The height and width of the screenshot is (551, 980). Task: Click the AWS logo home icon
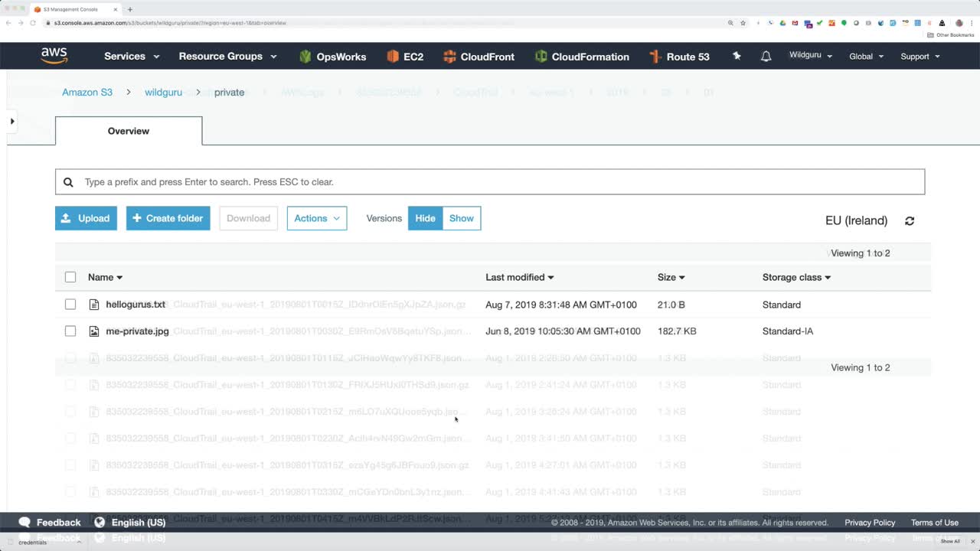[54, 56]
